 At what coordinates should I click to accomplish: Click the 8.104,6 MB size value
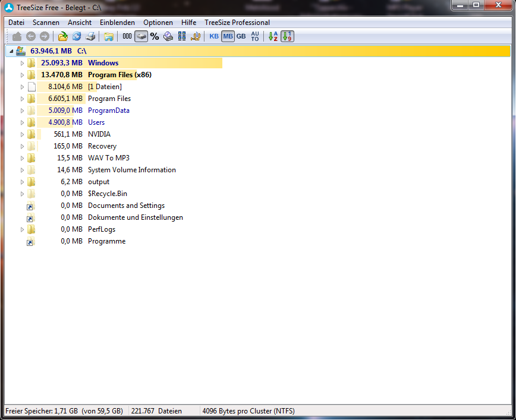pyautogui.click(x=65, y=87)
